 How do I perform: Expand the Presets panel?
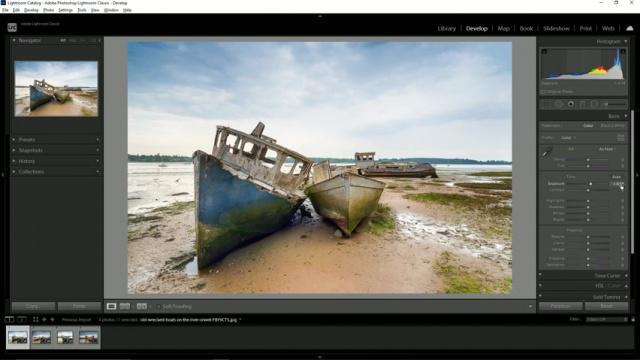click(14, 140)
